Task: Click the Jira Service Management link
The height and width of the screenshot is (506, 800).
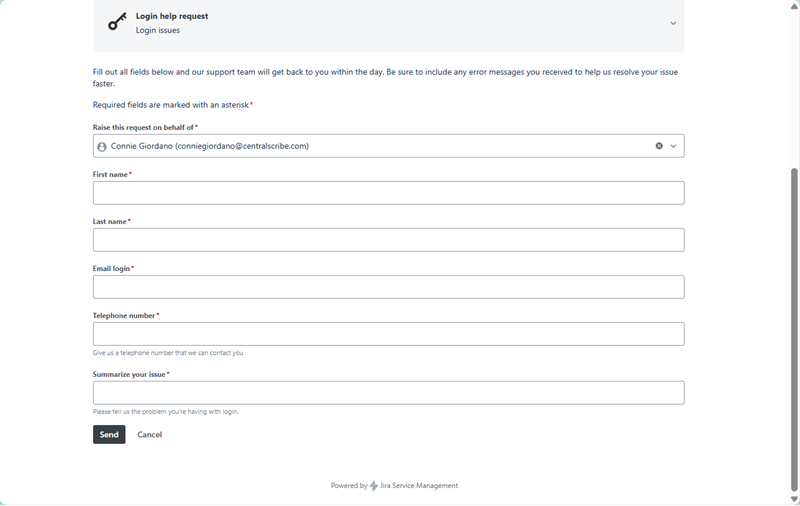Action: [x=419, y=486]
